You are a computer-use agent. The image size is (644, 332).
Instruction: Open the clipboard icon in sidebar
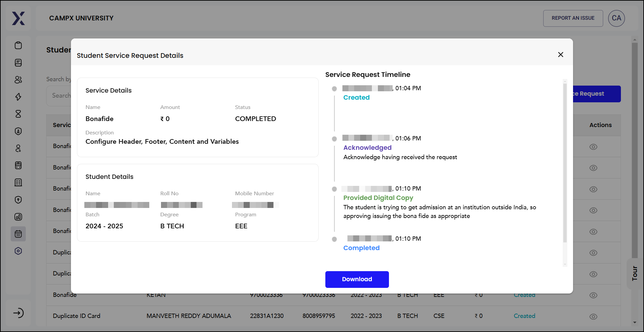tap(18, 45)
